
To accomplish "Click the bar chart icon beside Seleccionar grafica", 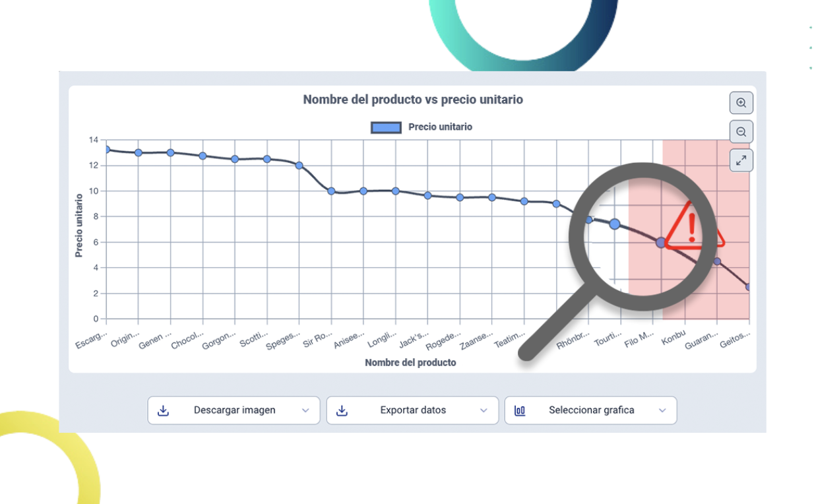I will pos(520,410).
